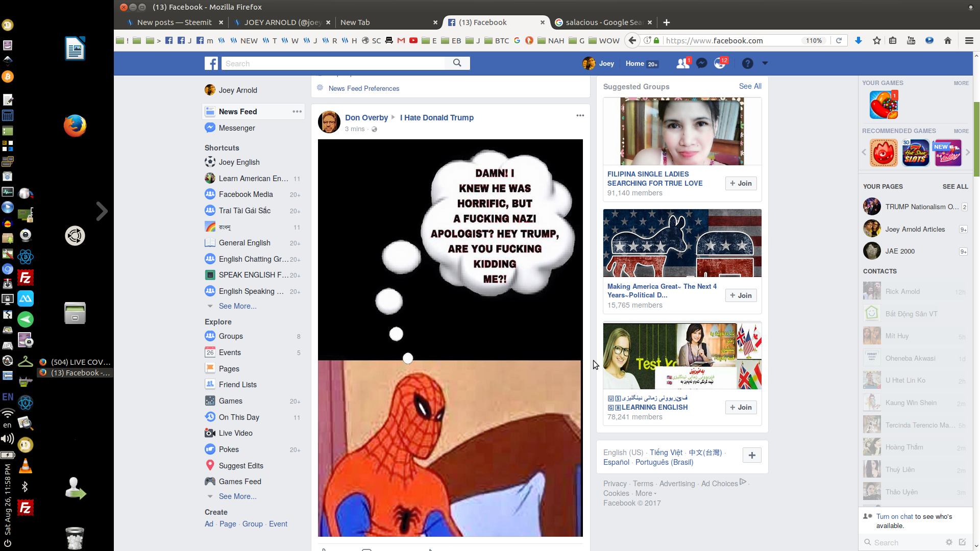Image resolution: width=980 pixels, height=551 pixels.
Task: Click the Facebook search magnifier button
Action: tap(457, 63)
